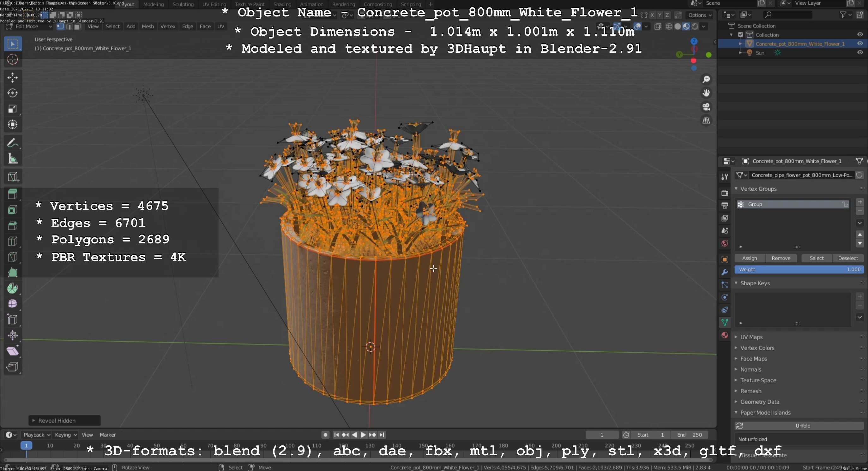Open the Options dropdown in viewport header
Image resolution: width=868 pixels, height=471 pixels.
(700, 15)
